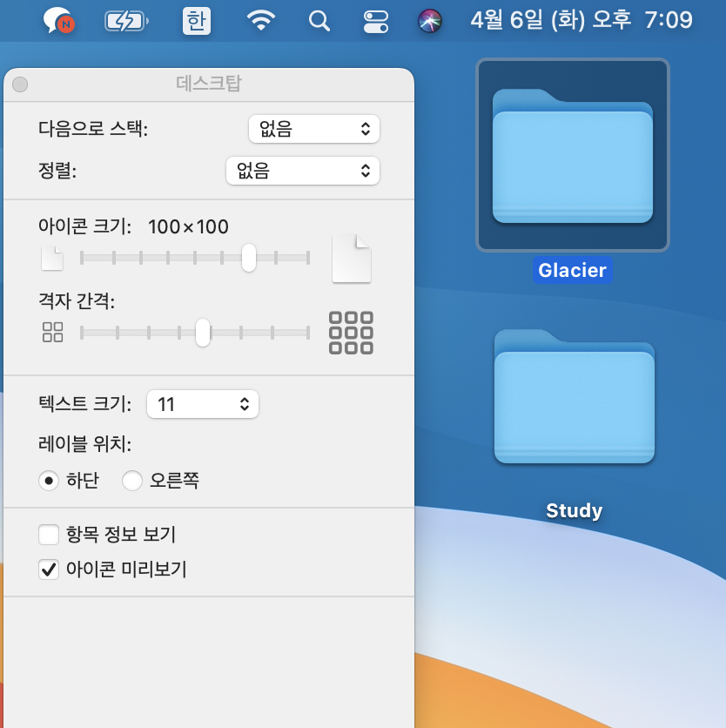Adjust the 아이콘 크기 slider
This screenshot has width=726, height=728.
pos(249,258)
